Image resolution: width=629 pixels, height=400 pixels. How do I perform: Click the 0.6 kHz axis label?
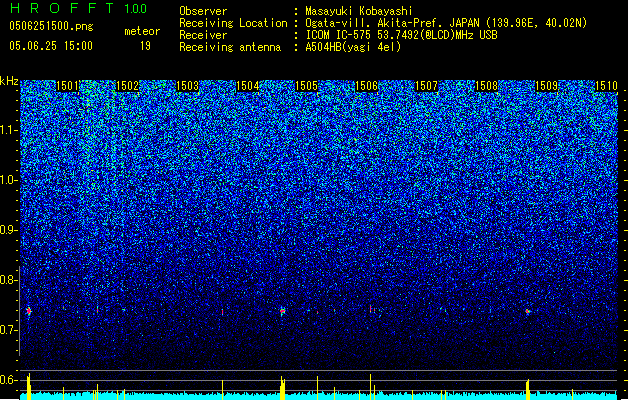pos(9,380)
